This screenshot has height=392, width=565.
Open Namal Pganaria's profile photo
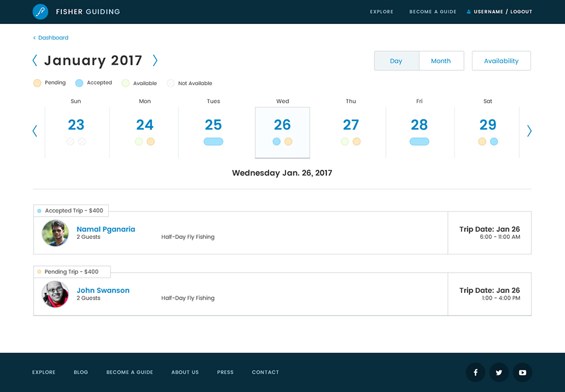[x=55, y=233]
